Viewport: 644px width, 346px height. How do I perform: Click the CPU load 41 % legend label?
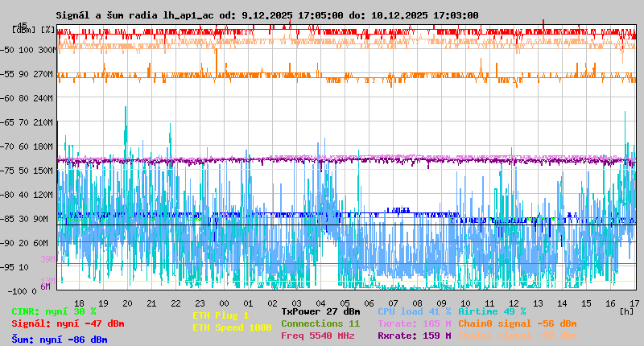(x=414, y=311)
